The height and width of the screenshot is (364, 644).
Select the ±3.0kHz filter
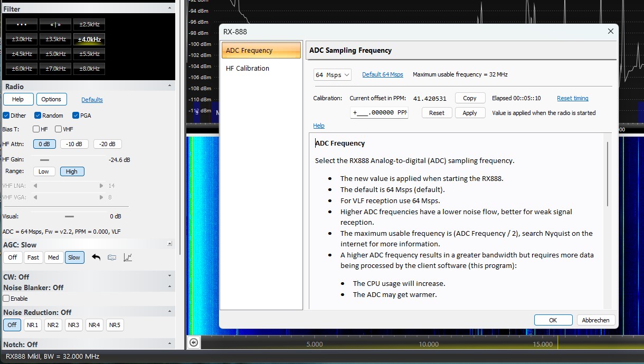point(22,39)
